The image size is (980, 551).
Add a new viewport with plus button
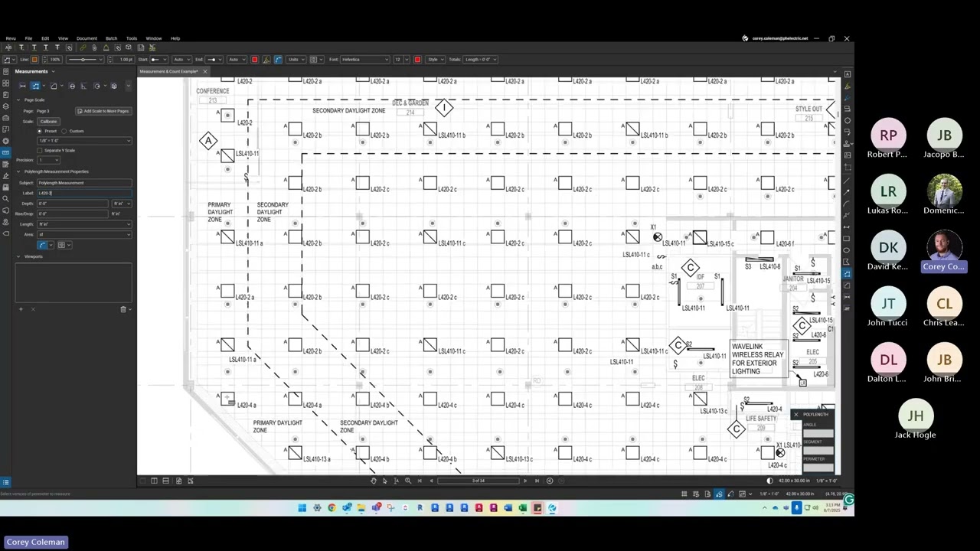pos(21,309)
